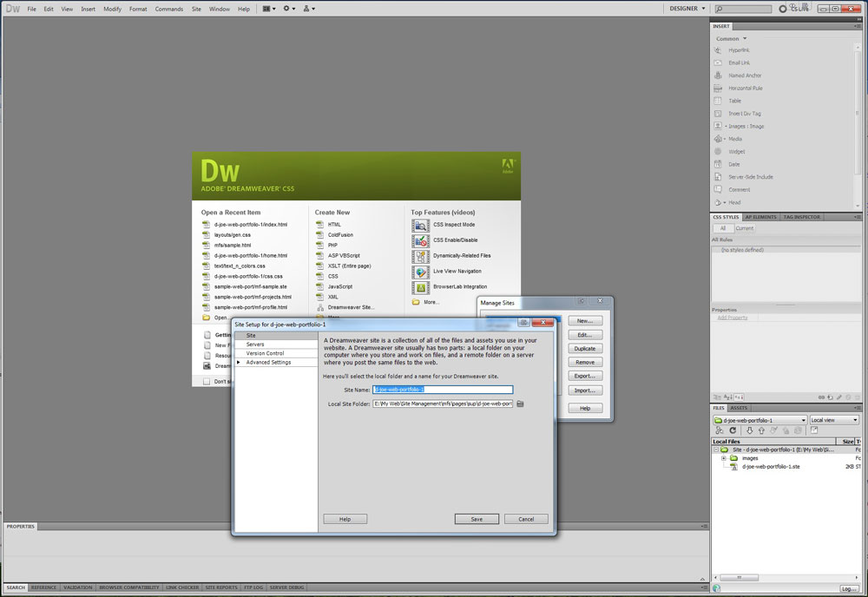Click the browse folder icon beside Local Site Folder
868x597 pixels.
click(x=520, y=403)
